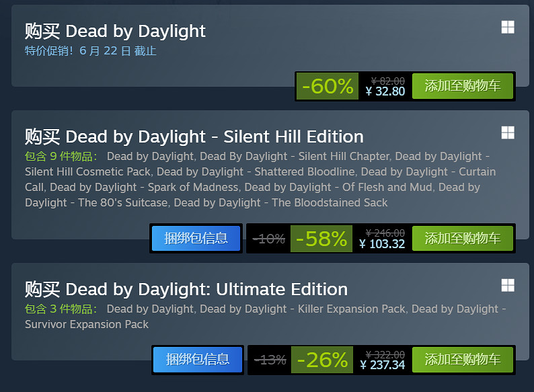Click the -58% discount badge

tap(321, 239)
